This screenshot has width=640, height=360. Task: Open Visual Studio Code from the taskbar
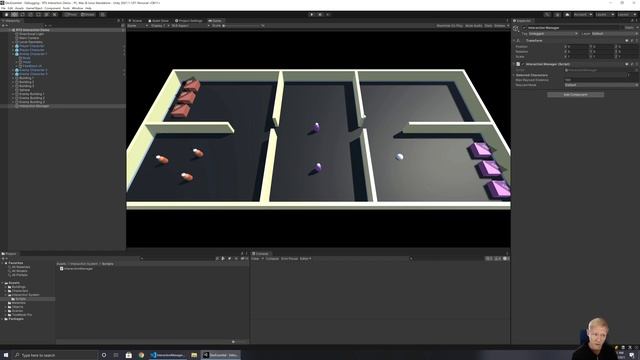167,355
